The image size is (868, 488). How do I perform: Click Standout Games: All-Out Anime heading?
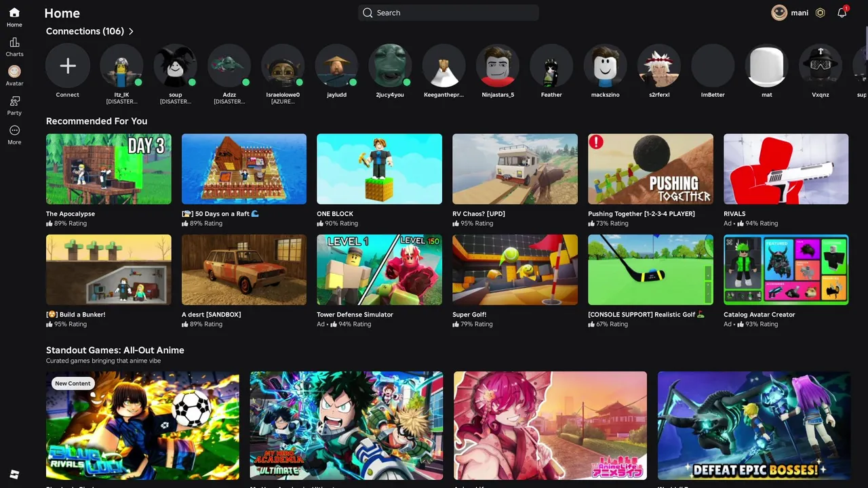[x=115, y=350]
